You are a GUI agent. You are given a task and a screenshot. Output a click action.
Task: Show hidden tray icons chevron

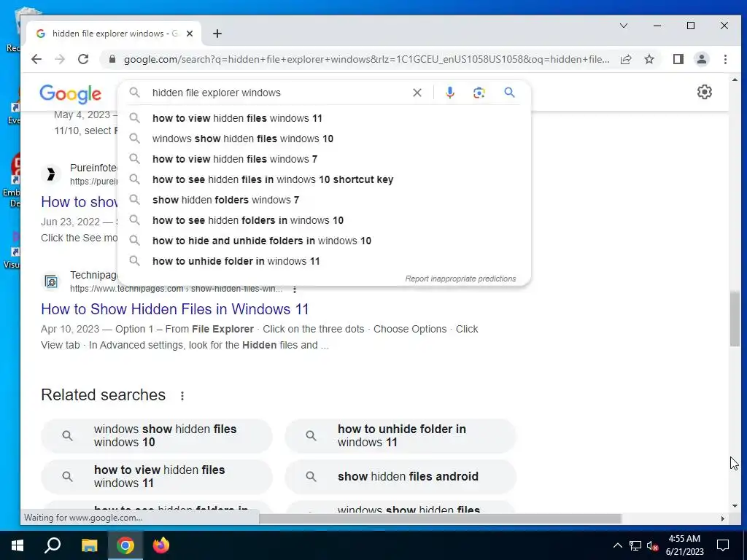pyautogui.click(x=617, y=545)
